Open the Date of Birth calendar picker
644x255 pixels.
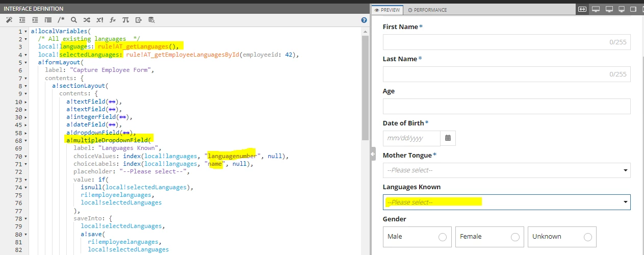[x=448, y=138]
